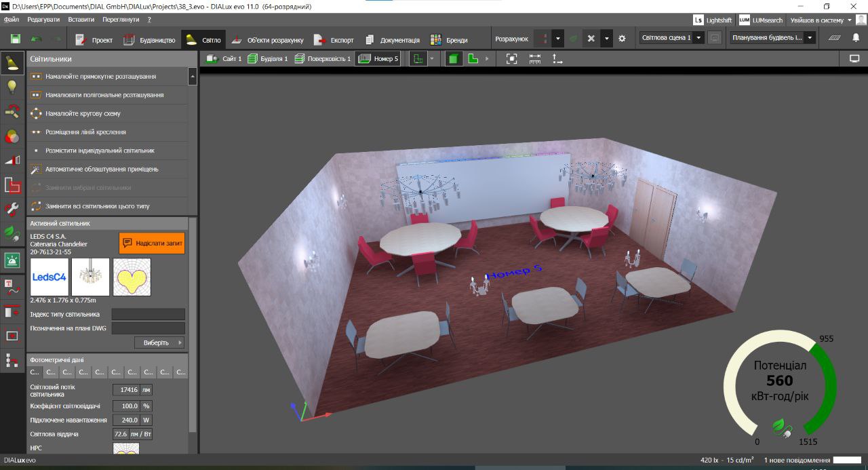Image resolution: width=868 pixels, height=470 pixels.
Task: Click the horizontal measure distance icon
Action: [535, 59]
